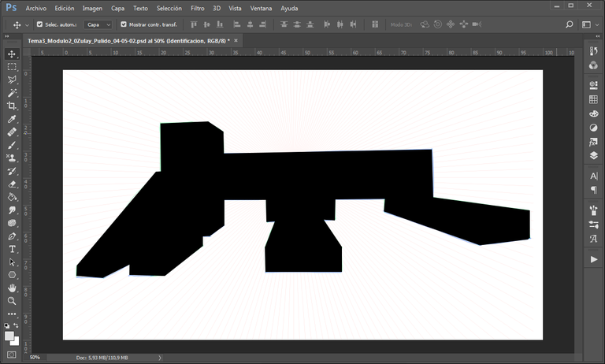Toggle the Selec. autom. checkbox
Screen dimensions: 605x364
[39, 24]
